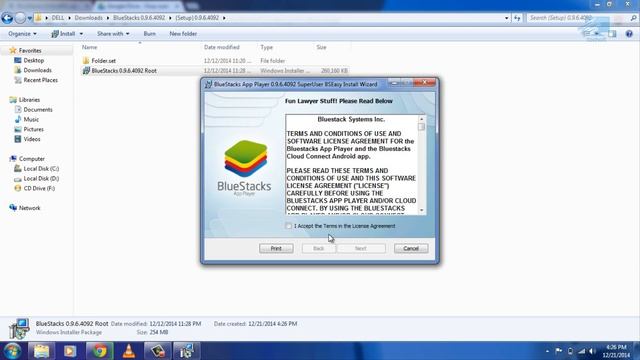Screen dimensions: 640x360
Task: Click the BlueStacks 0.9.6.4092 breadcrumb segment
Action: tap(139, 18)
